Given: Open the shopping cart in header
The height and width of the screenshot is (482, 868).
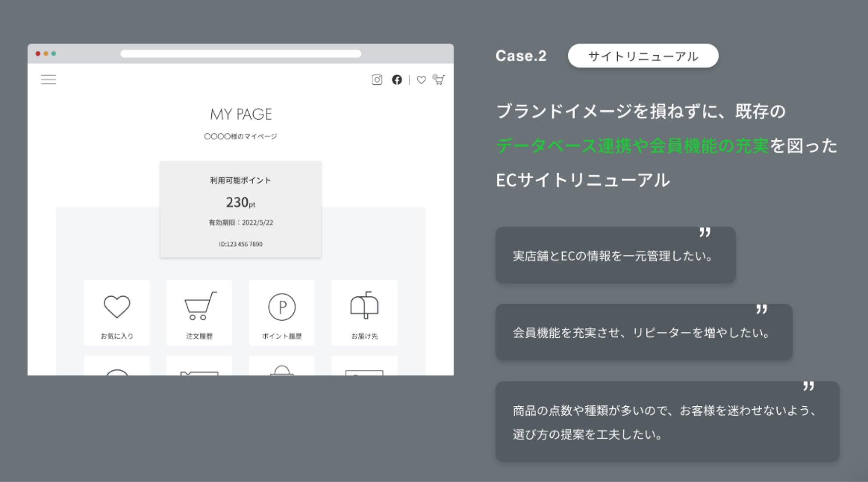Looking at the screenshot, I should [439, 79].
